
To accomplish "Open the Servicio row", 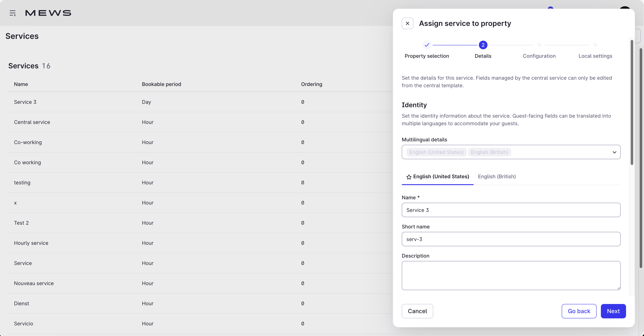I will (x=201, y=324).
